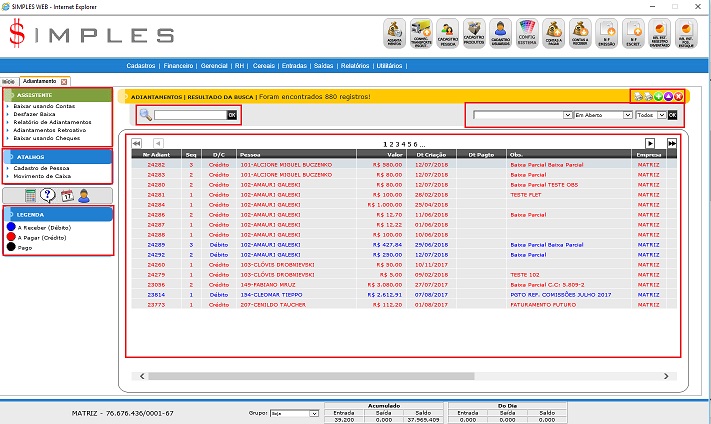
Task: Go to next page arrow button
Action: pos(650,144)
